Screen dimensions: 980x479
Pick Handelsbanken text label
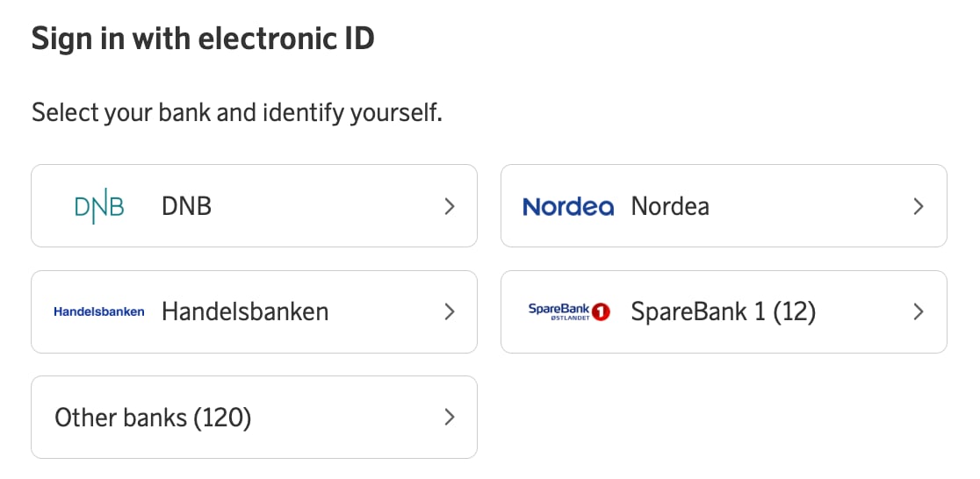245,311
